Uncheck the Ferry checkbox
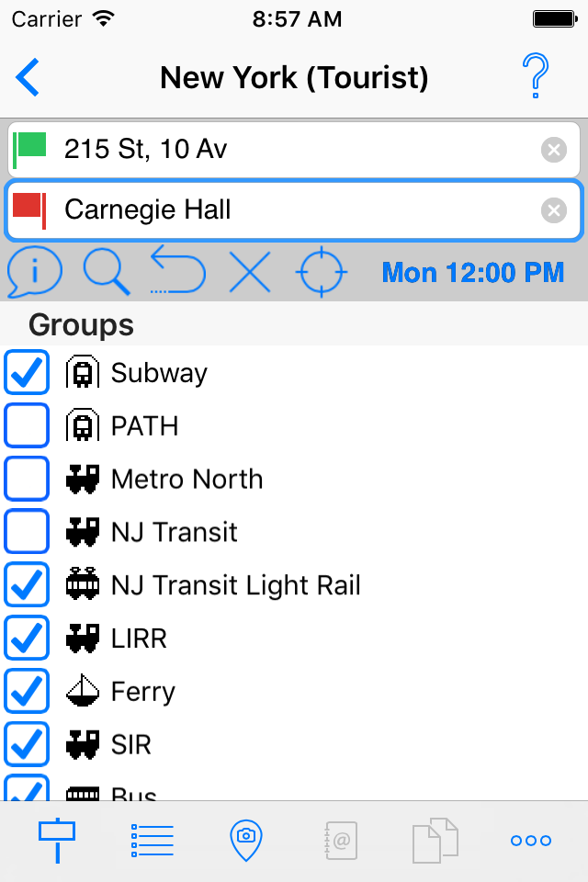Viewport: 588px width, 882px height. coord(27,692)
